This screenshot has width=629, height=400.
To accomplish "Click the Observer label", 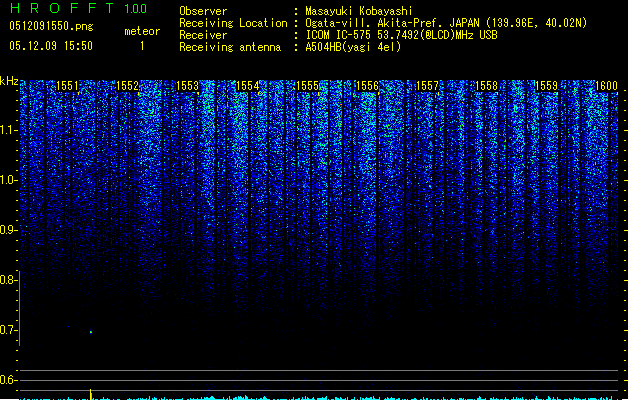I will click(203, 11).
